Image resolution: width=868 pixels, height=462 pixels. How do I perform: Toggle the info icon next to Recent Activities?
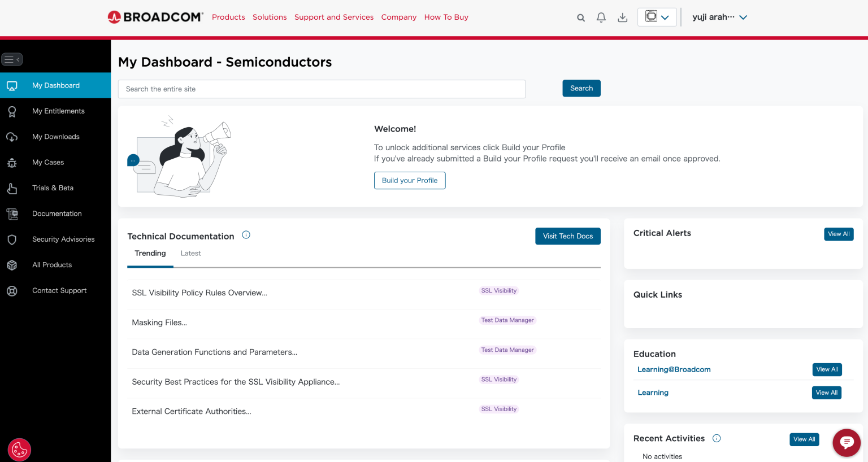click(x=716, y=438)
